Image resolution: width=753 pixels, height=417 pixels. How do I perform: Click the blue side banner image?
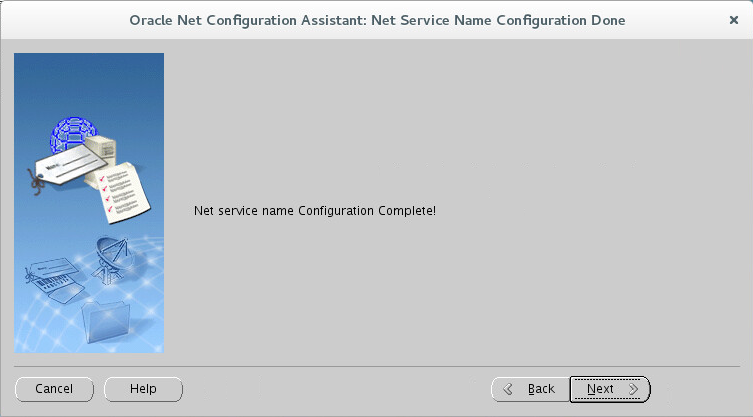tap(89, 203)
